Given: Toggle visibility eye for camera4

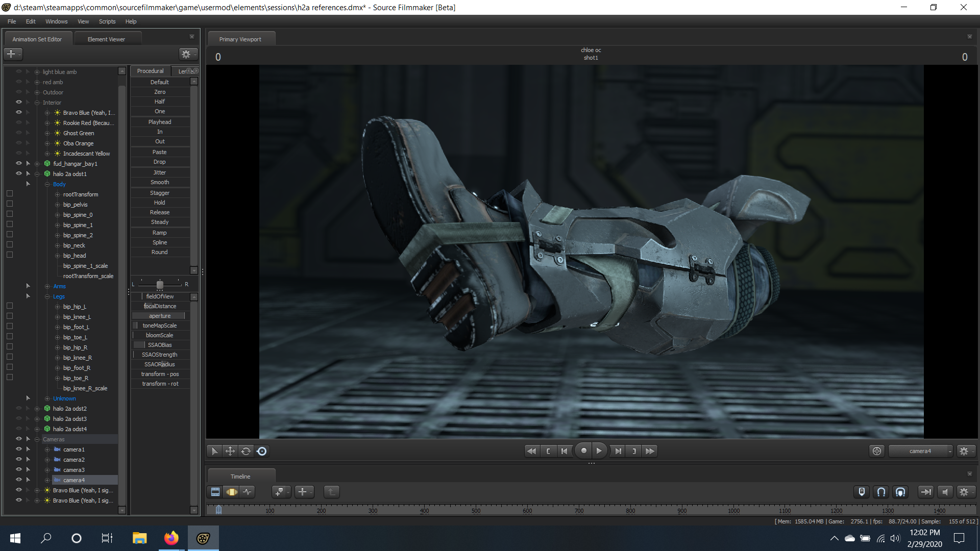Looking at the screenshot, I should click(x=19, y=480).
